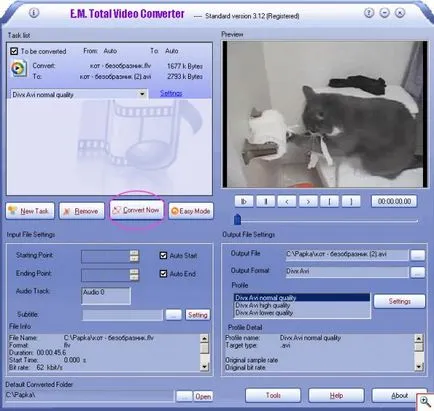Image resolution: width=434 pixels, height=411 pixels.
Task: Step preview forward with the right arrow
Action: point(308,201)
